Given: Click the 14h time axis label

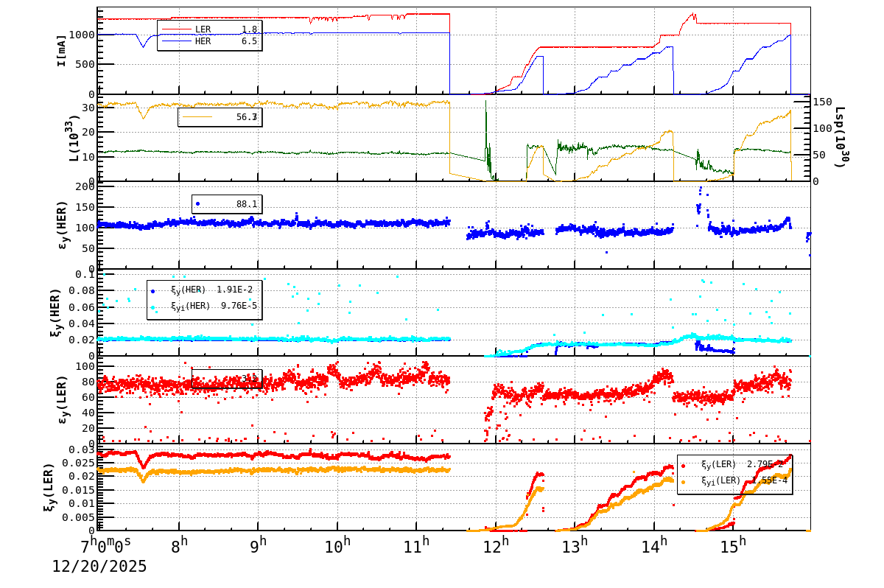Looking at the screenshot, I should [653, 547].
